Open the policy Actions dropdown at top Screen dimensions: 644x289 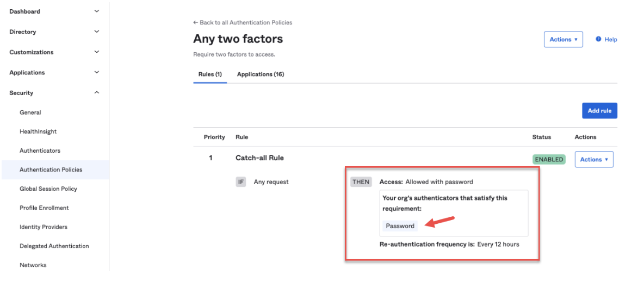coord(563,40)
